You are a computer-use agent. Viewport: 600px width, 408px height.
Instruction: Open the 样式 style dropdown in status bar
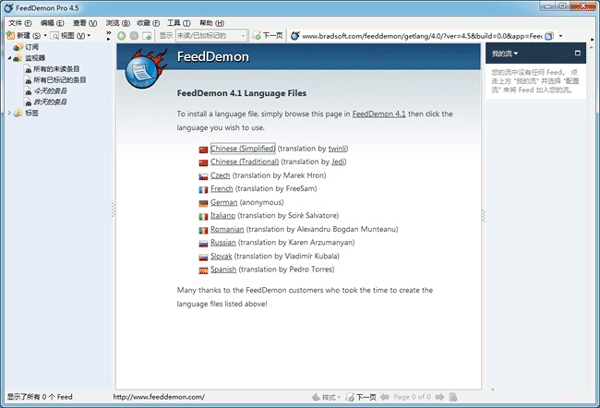pos(326,397)
